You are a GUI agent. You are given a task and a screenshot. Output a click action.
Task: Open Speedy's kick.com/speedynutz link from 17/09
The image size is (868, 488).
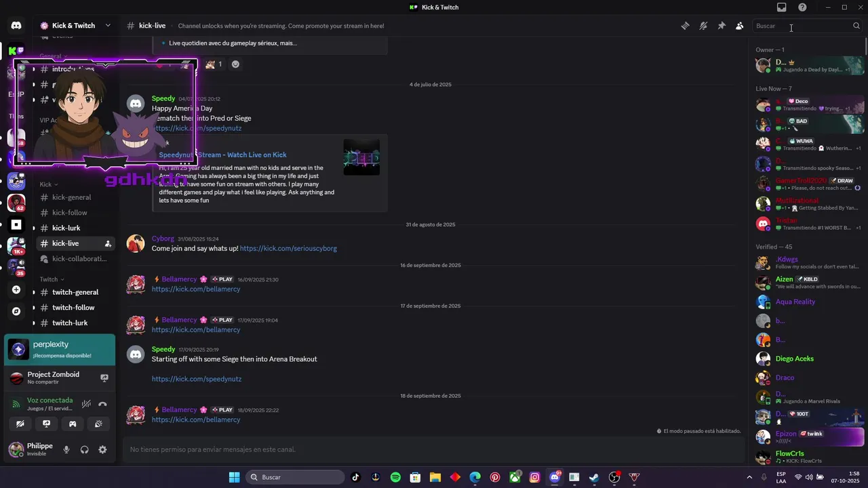pyautogui.click(x=197, y=379)
